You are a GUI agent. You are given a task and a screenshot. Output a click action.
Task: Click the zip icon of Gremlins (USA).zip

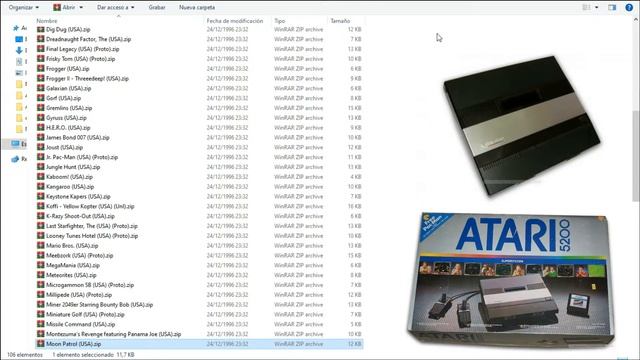pos(40,108)
